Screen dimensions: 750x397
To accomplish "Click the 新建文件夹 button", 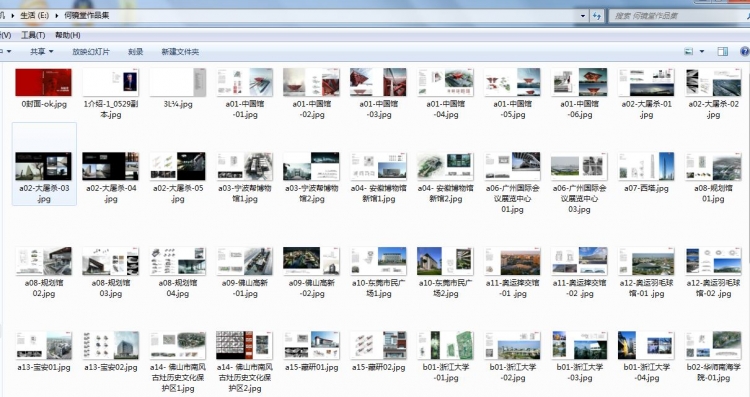I will [180, 52].
